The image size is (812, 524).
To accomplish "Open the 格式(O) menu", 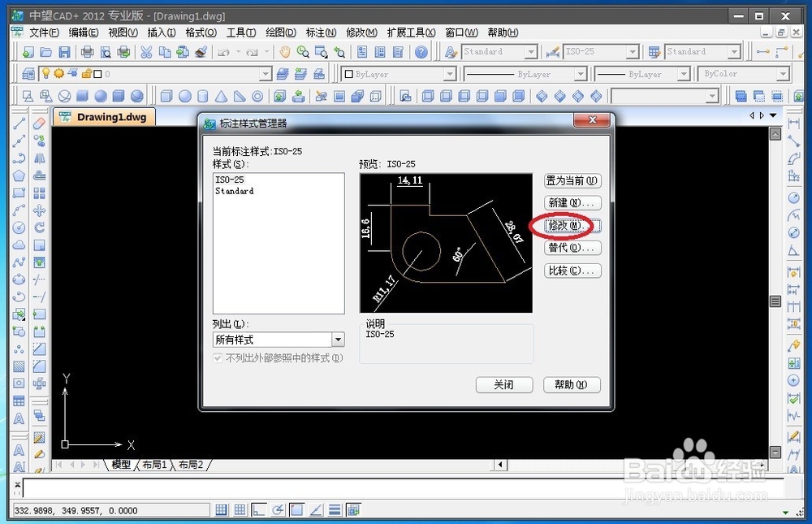I will pyautogui.click(x=201, y=32).
